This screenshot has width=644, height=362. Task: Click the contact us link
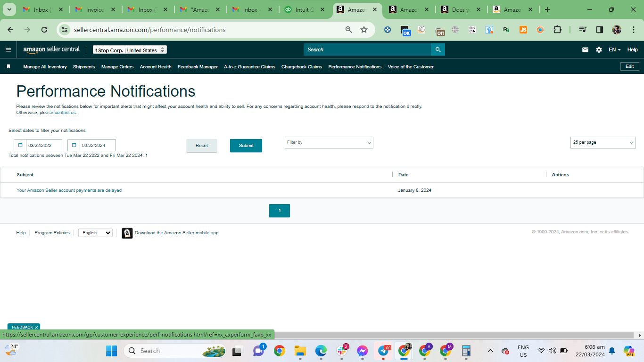coord(65,113)
